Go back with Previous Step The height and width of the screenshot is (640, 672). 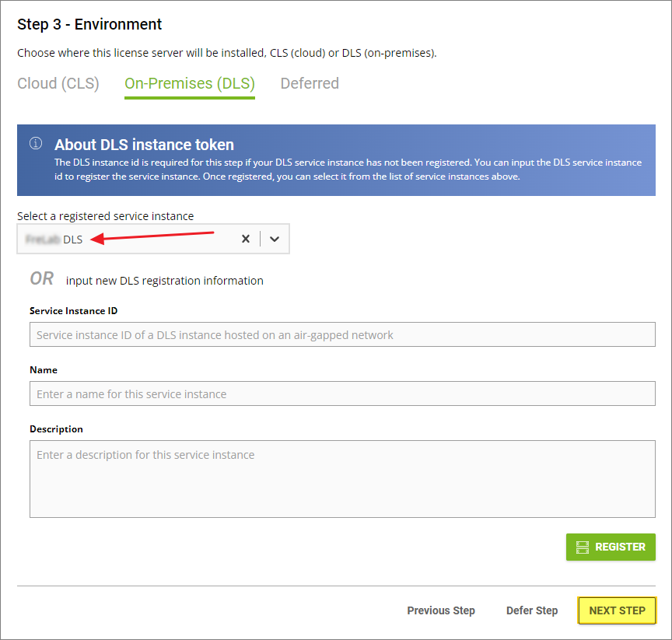(441, 610)
